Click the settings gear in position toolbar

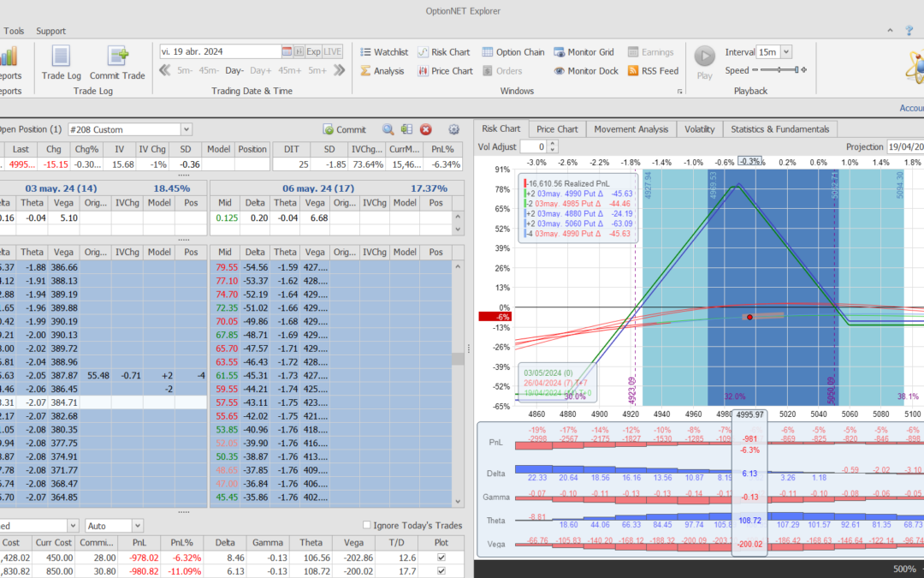(454, 129)
